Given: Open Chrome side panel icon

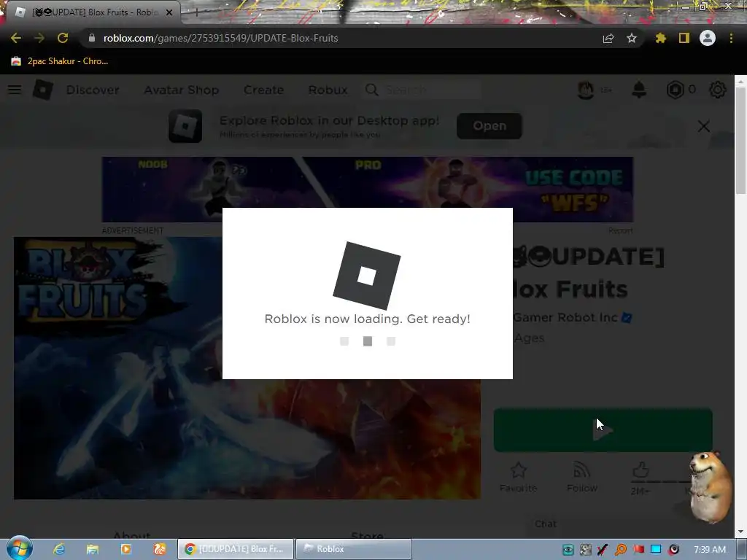Looking at the screenshot, I should point(684,38).
